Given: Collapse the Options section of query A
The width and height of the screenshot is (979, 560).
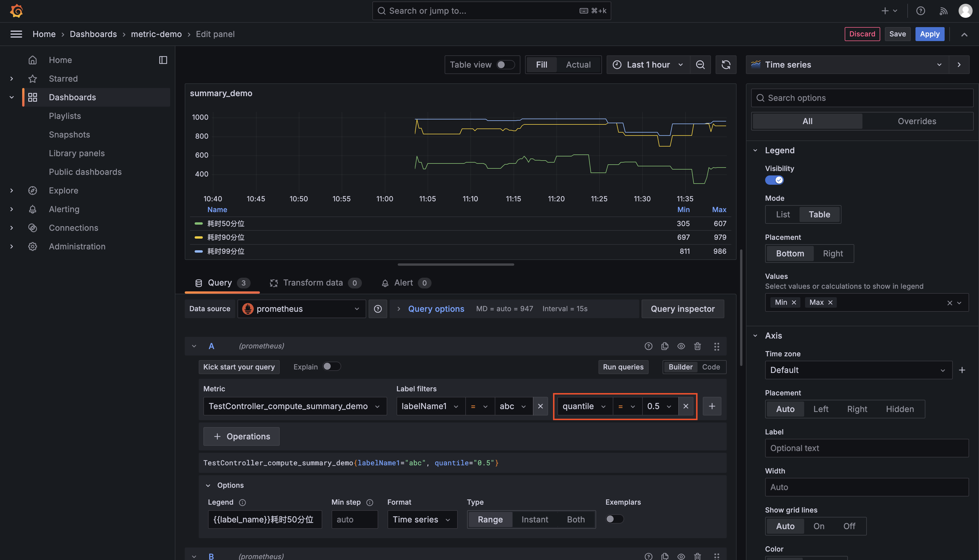Looking at the screenshot, I should (208, 485).
